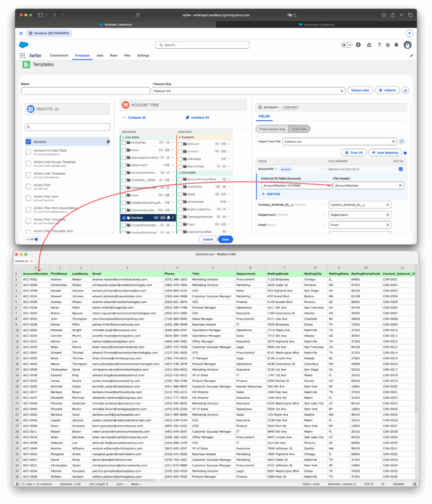Expand the RecordType chevron in Contact column

click(x=229, y=166)
